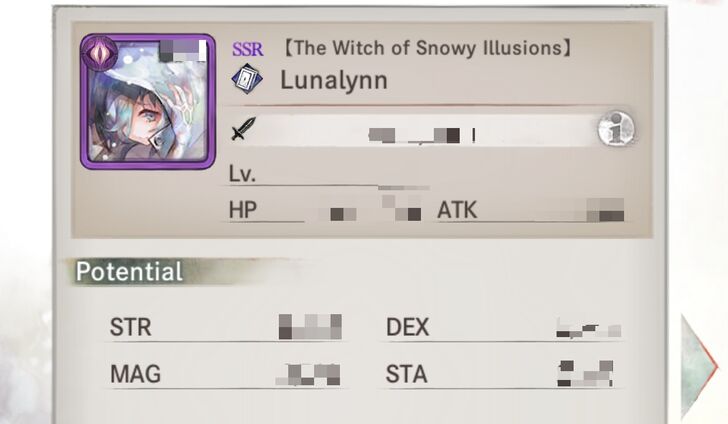728x424 pixels.
Task: Tap the Lunalynn character portrait
Action: click(148, 101)
